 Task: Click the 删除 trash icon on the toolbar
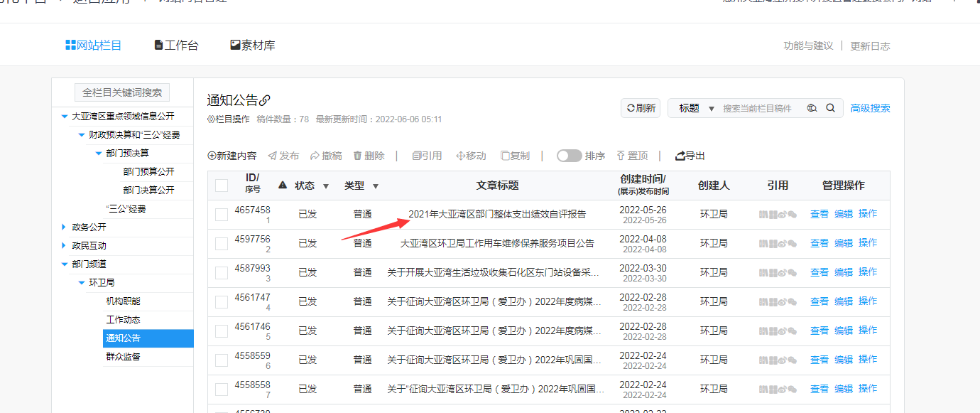coord(358,155)
